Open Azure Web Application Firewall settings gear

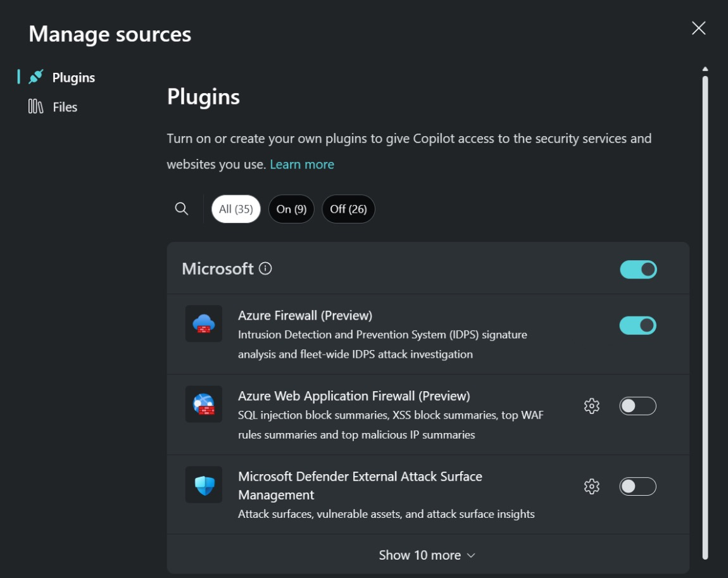(591, 406)
